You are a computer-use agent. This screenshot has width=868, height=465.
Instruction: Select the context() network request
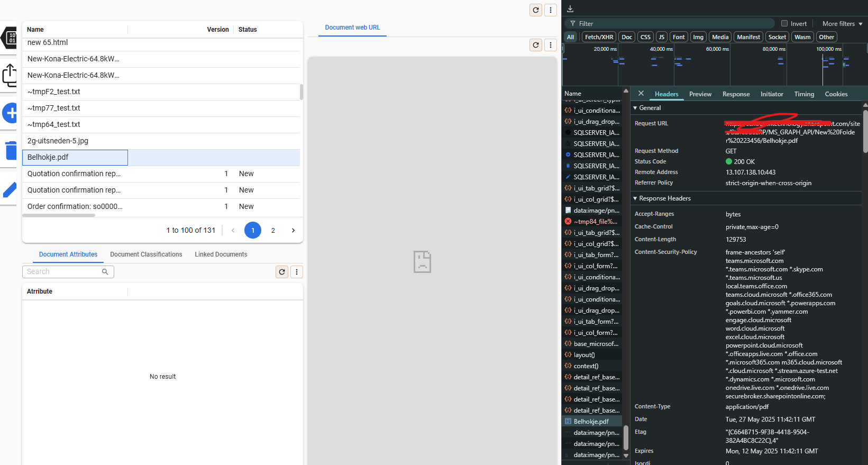pos(592,366)
